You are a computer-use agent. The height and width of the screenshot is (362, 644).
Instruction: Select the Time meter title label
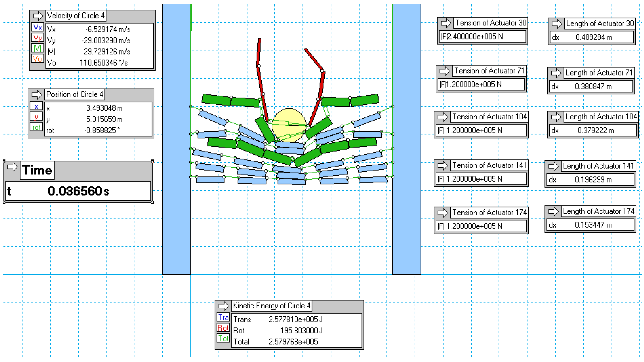[x=37, y=170]
